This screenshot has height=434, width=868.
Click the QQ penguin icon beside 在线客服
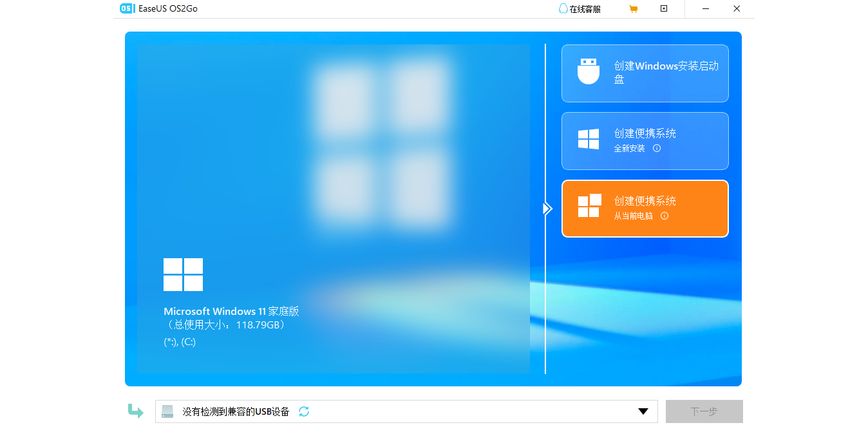(563, 9)
